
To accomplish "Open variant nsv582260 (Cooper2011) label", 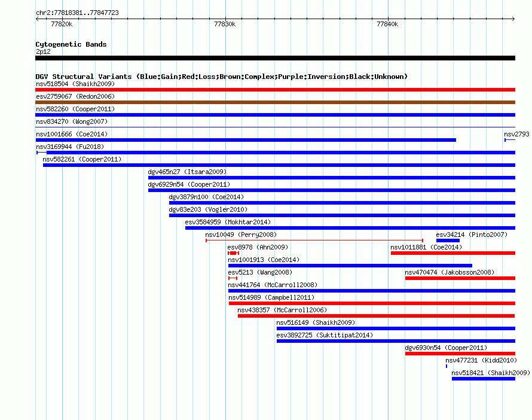I will tap(75, 109).
